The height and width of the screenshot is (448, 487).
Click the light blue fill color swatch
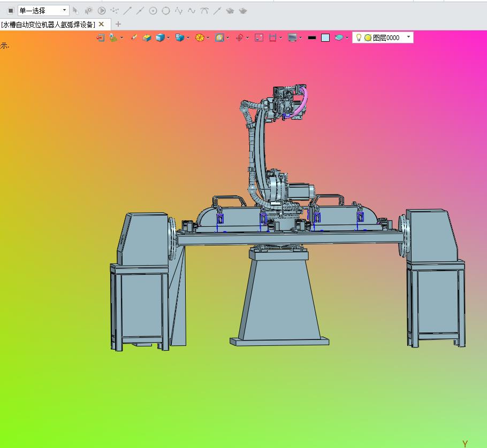click(325, 37)
